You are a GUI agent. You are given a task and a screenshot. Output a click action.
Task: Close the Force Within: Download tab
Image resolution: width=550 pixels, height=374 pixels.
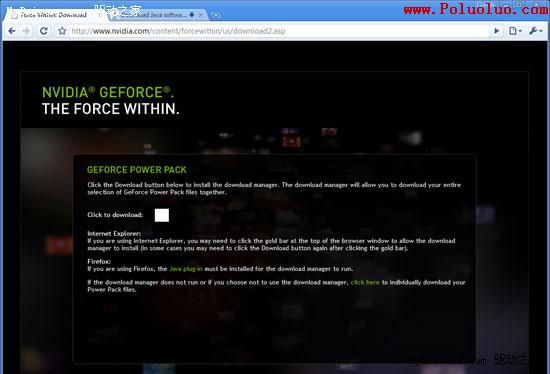[x=100, y=15]
